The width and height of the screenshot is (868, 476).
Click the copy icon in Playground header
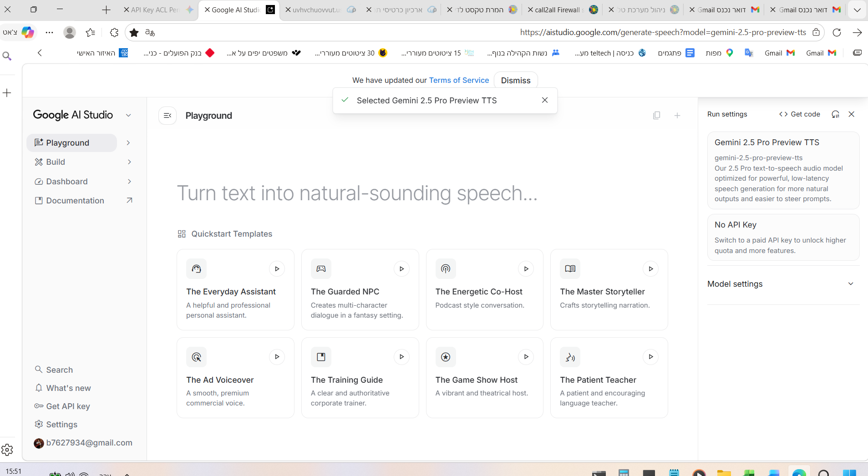pyautogui.click(x=656, y=116)
